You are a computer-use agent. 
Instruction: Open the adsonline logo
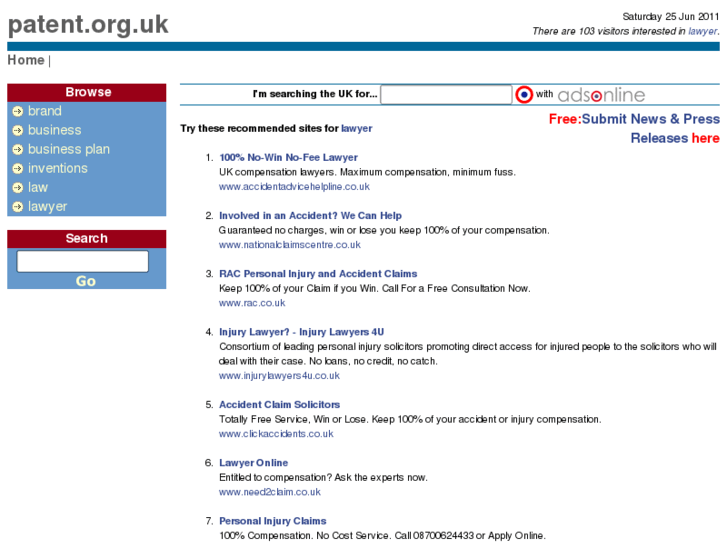(601, 95)
